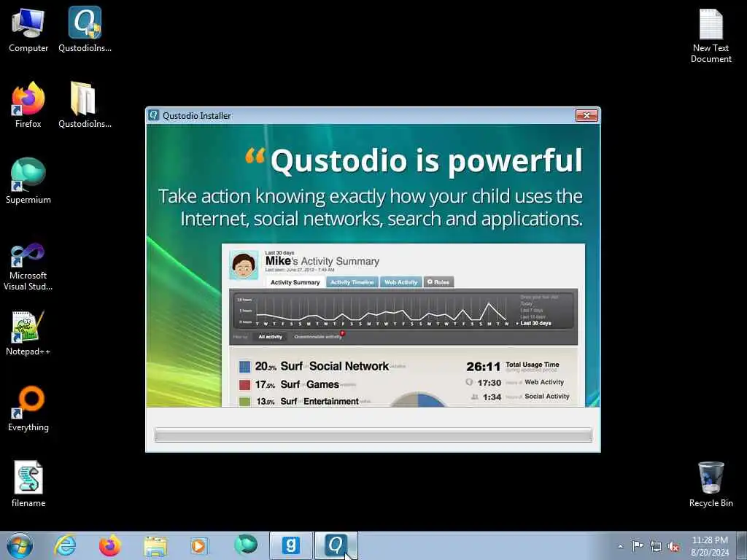
Task: Click the 'All activity' filter in preview
Action: (270, 337)
